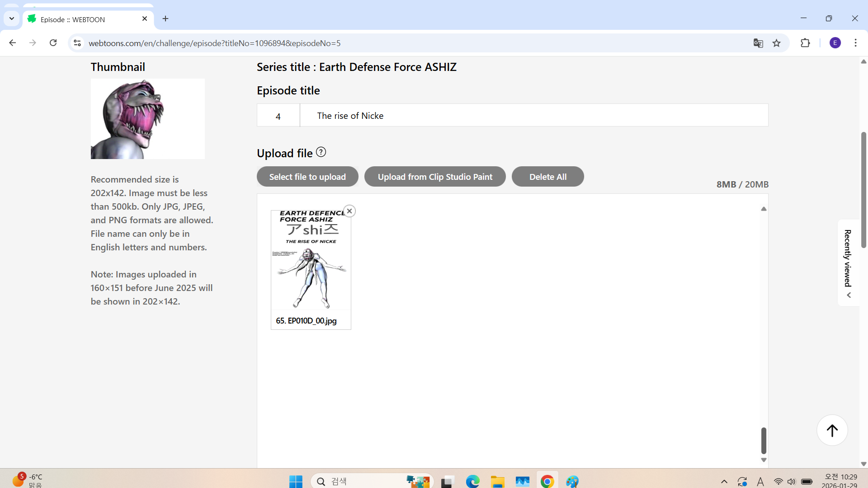Remove the uploaded EP010D_00.jpg image

(349, 211)
